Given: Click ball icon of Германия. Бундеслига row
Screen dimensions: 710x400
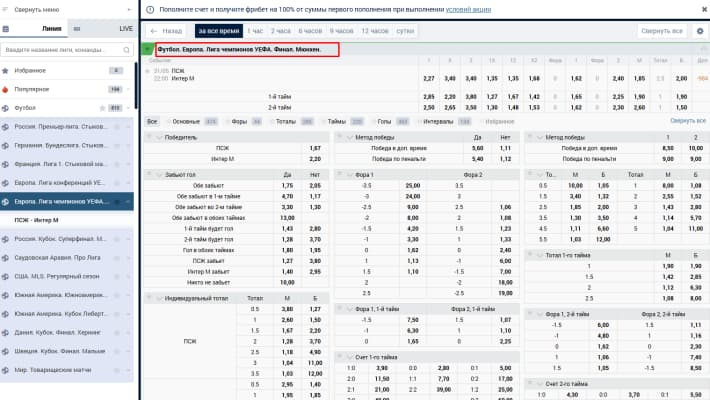Looking at the screenshot, I should (x=5, y=145).
